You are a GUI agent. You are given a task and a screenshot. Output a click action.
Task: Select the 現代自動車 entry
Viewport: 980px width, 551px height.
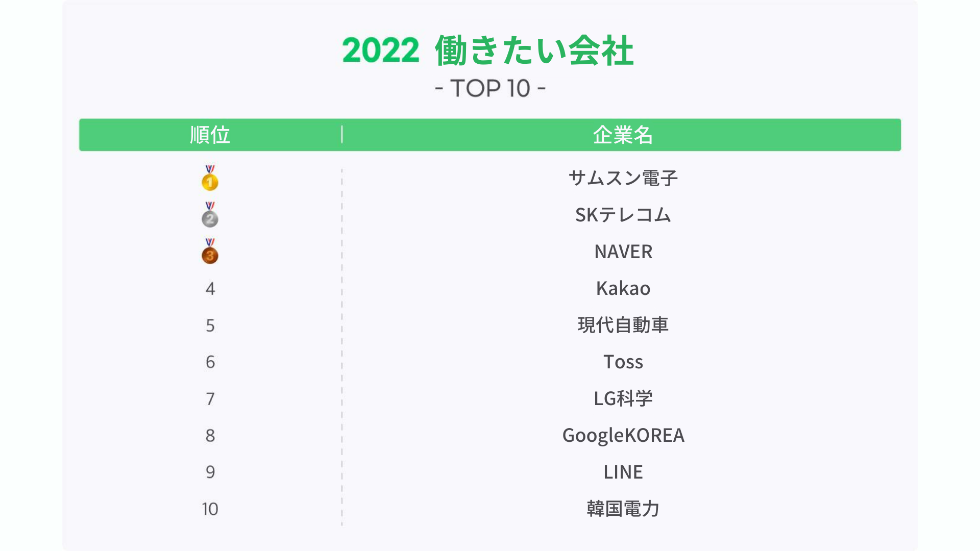pyautogui.click(x=623, y=325)
